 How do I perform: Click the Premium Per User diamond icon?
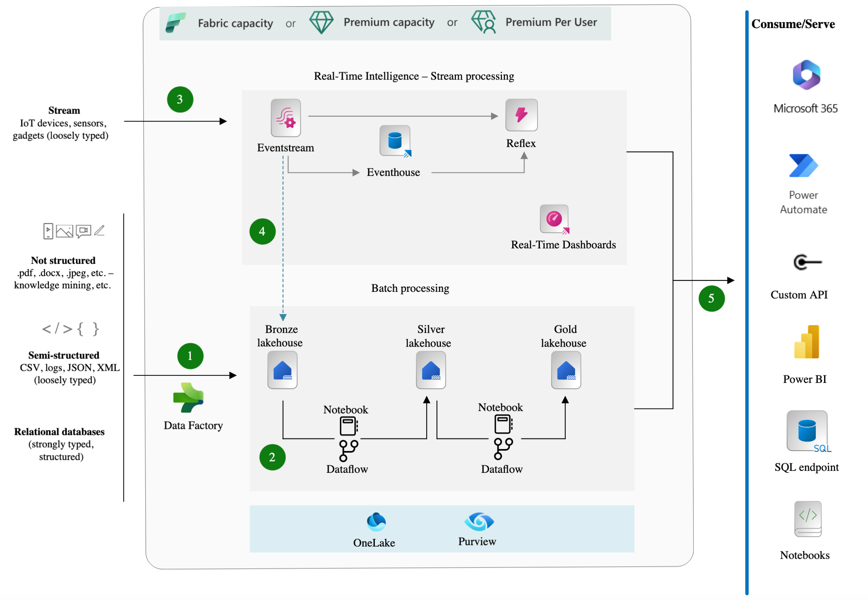click(484, 22)
